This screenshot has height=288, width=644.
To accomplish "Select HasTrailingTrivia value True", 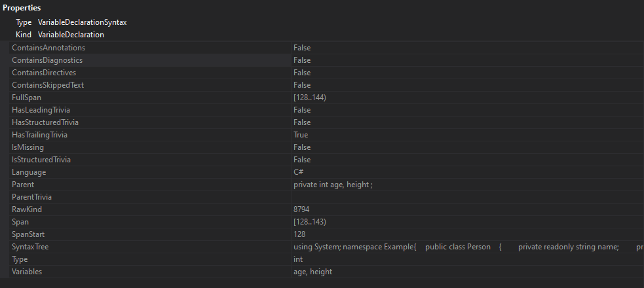I will point(301,135).
